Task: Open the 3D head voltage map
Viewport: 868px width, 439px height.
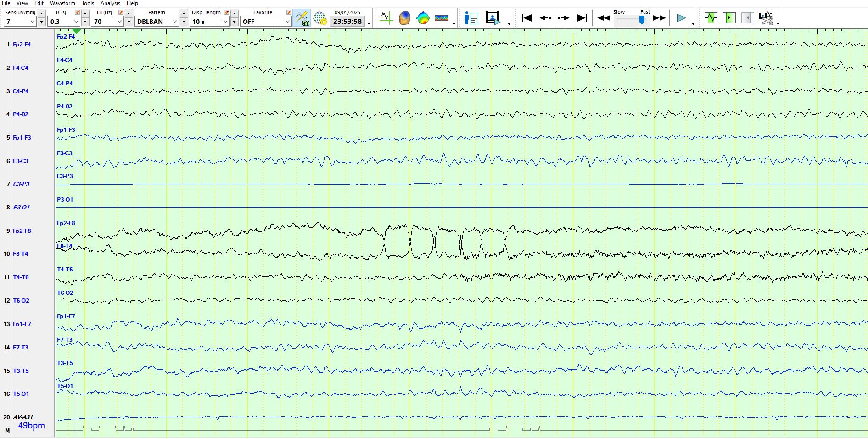Action: click(404, 18)
